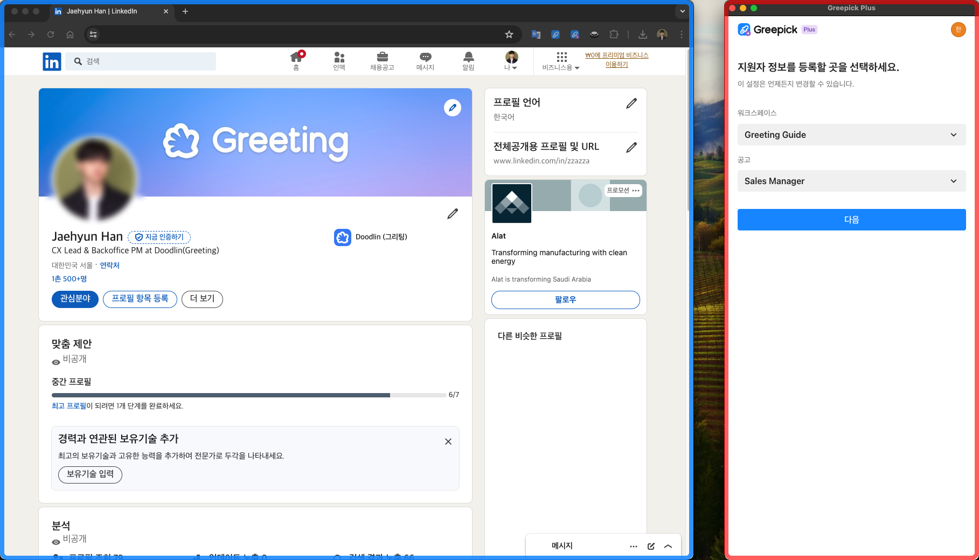Open the 메시지 messaging bar label

pyautogui.click(x=562, y=546)
